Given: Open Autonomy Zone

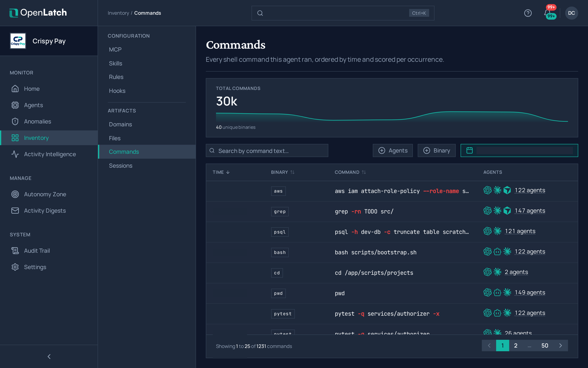Looking at the screenshot, I should [x=49, y=194].
